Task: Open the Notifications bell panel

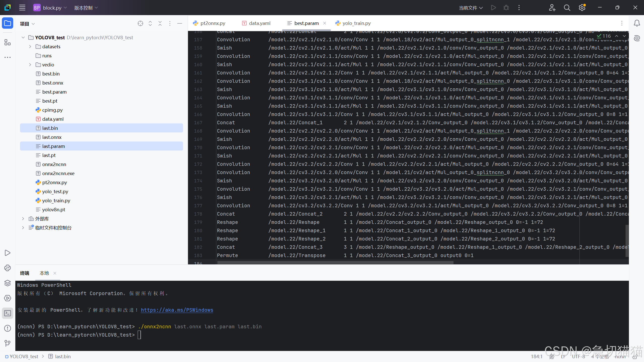Action: 637,23
